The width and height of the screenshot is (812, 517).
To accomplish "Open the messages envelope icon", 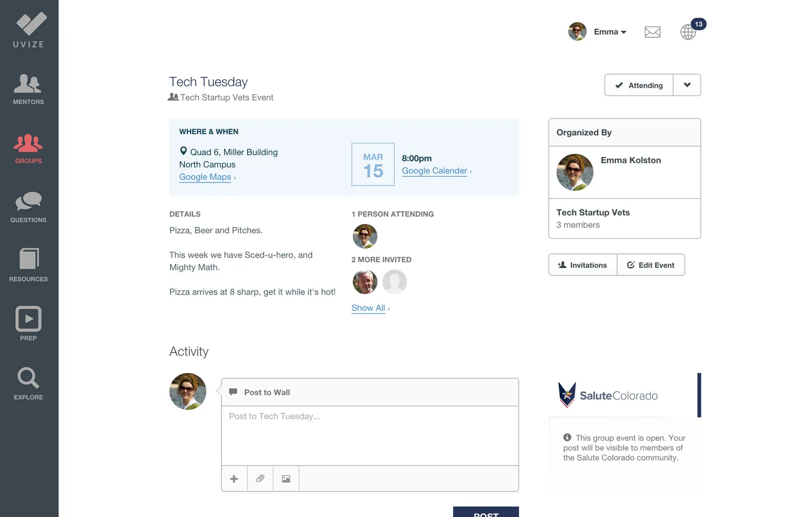I will point(652,32).
